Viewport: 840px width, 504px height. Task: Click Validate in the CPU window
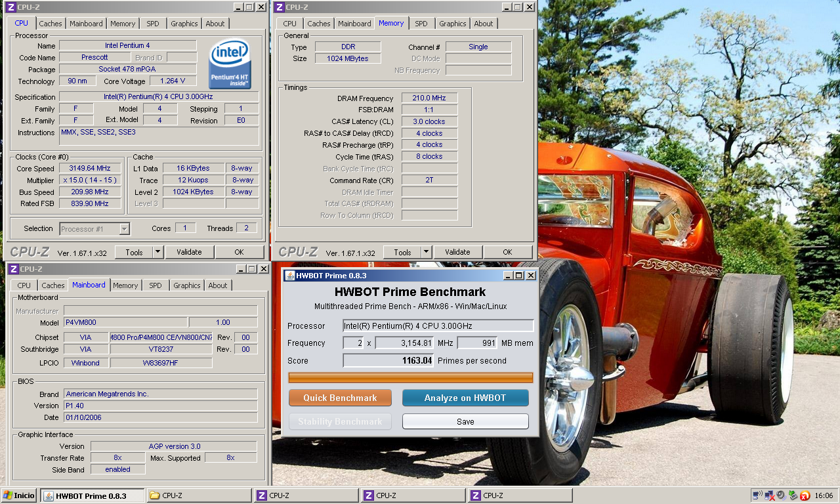tap(189, 252)
